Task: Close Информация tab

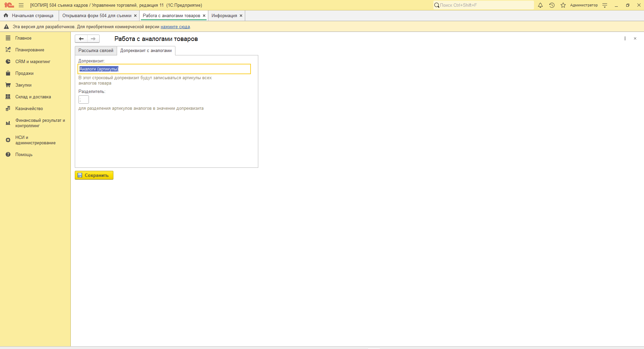Action: click(x=241, y=16)
